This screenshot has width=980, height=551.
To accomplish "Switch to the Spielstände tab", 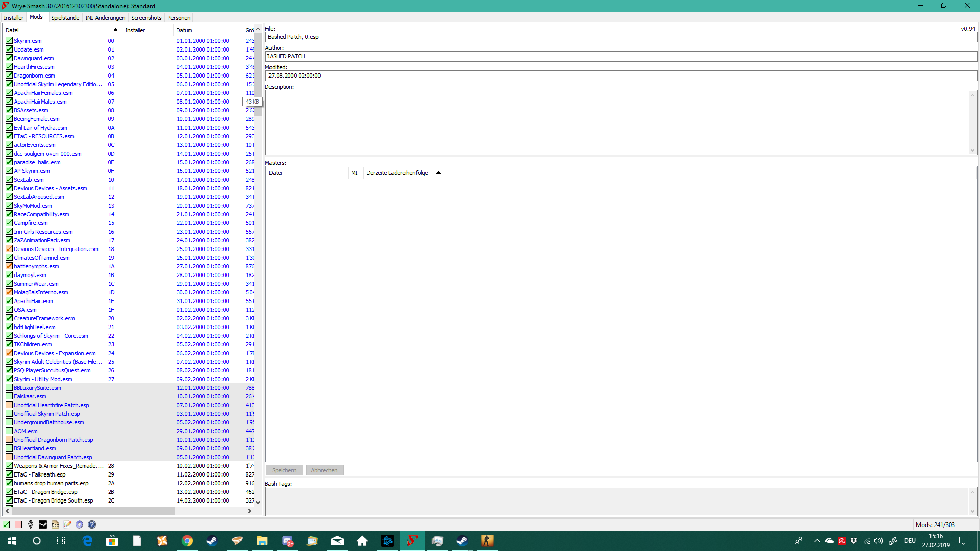I will (x=65, y=18).
